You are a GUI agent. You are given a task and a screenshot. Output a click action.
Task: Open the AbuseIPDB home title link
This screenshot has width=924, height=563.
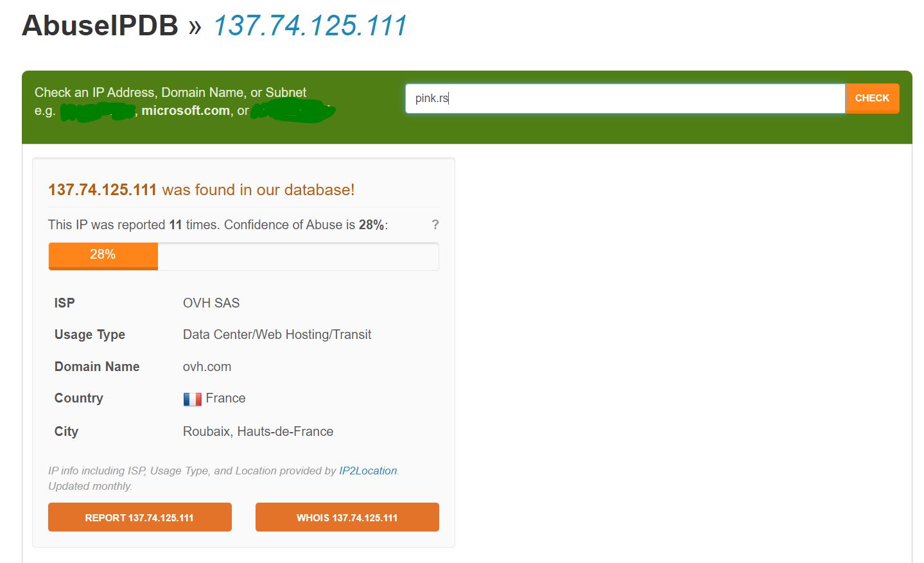click(100, 26)
